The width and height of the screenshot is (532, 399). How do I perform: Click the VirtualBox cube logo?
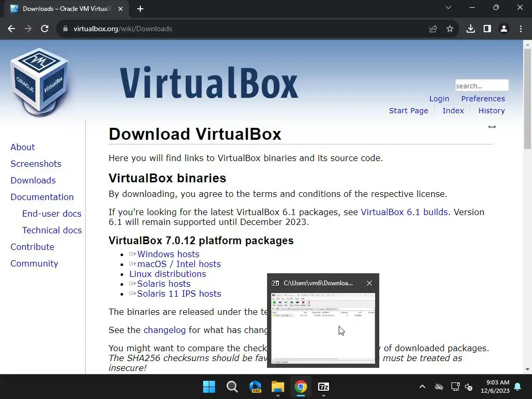coord(39,82)
